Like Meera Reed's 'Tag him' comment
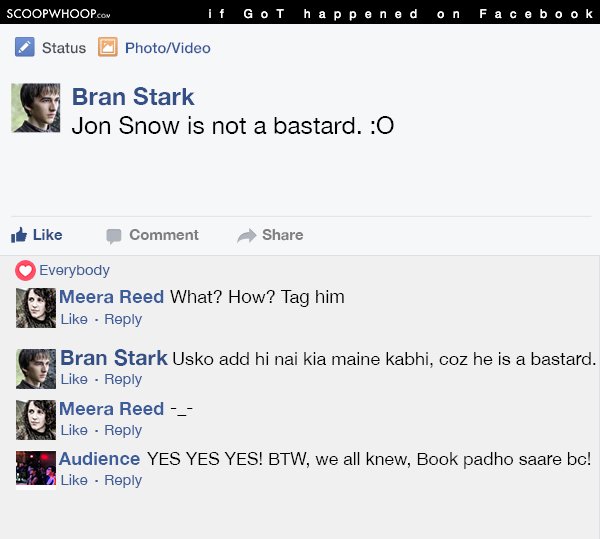 point(74,319)
